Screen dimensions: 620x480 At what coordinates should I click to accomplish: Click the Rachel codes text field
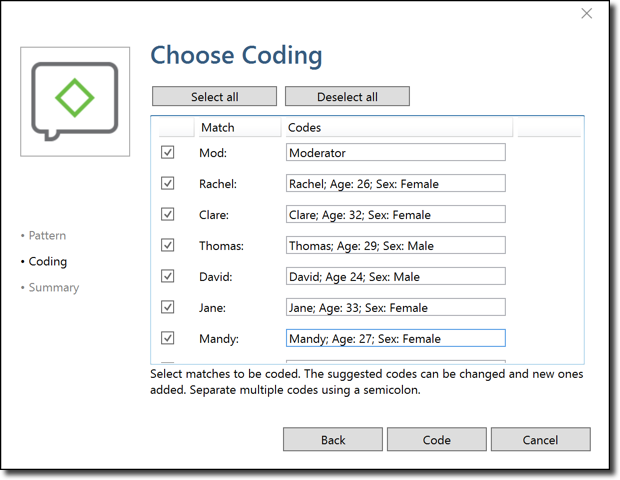click(395, 184)
